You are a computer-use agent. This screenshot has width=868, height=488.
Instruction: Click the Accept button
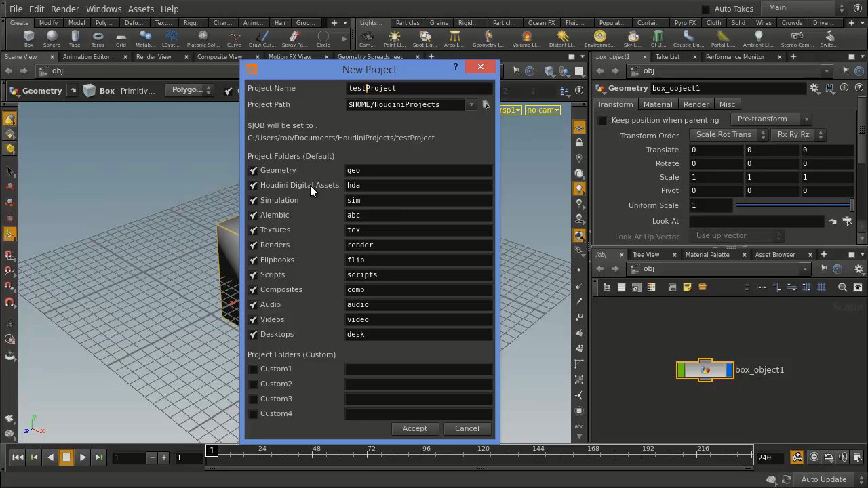[414, 428]
